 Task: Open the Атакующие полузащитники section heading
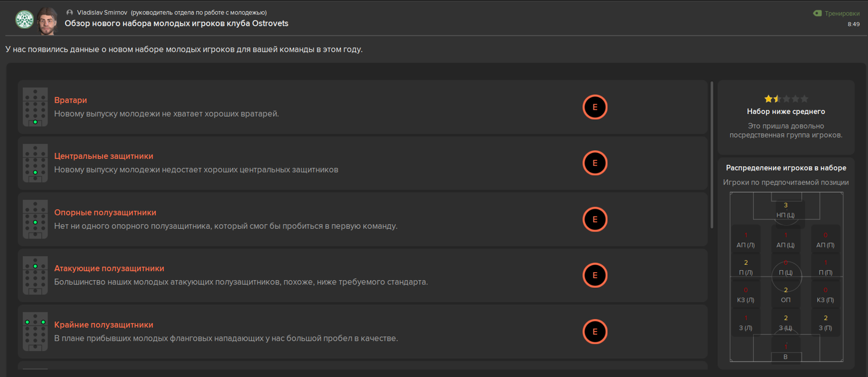109,268
